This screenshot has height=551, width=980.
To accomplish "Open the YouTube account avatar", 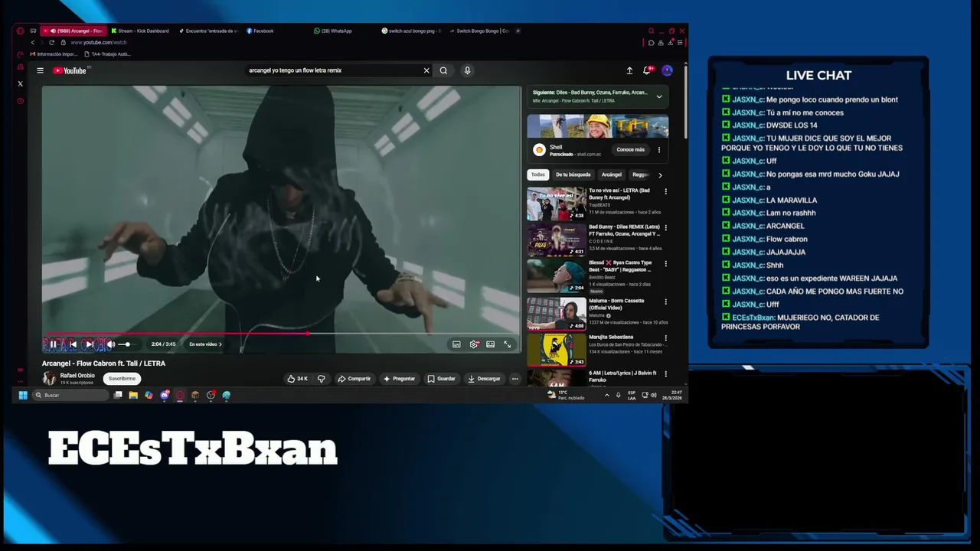I will pos(667,70).
